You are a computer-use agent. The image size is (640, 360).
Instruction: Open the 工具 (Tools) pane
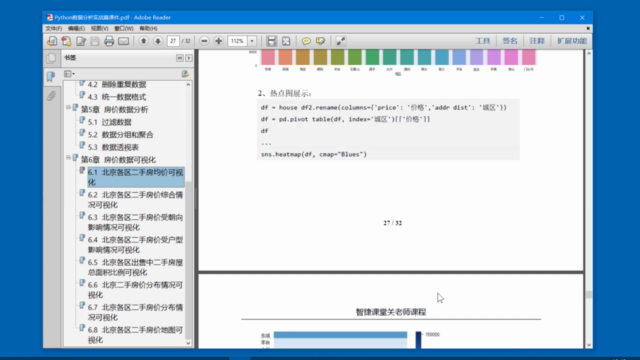pos(482,41)
